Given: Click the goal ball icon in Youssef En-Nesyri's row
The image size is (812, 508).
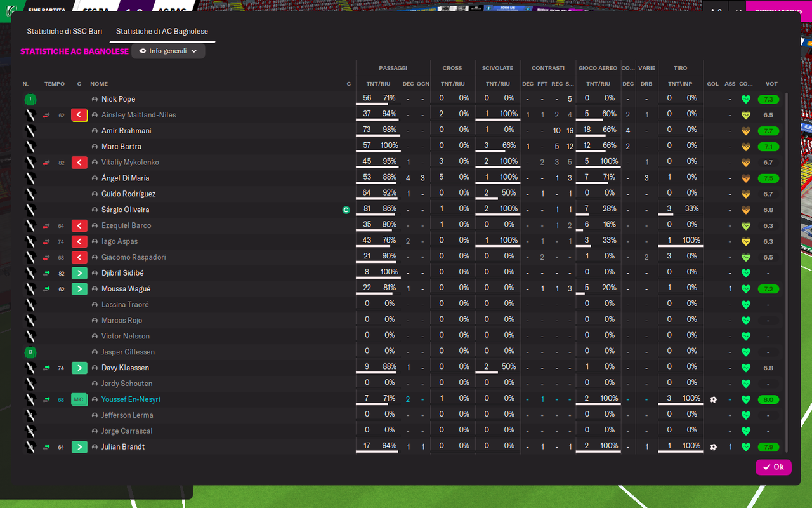Looking at the screenshot, I should tap(713, 399).
